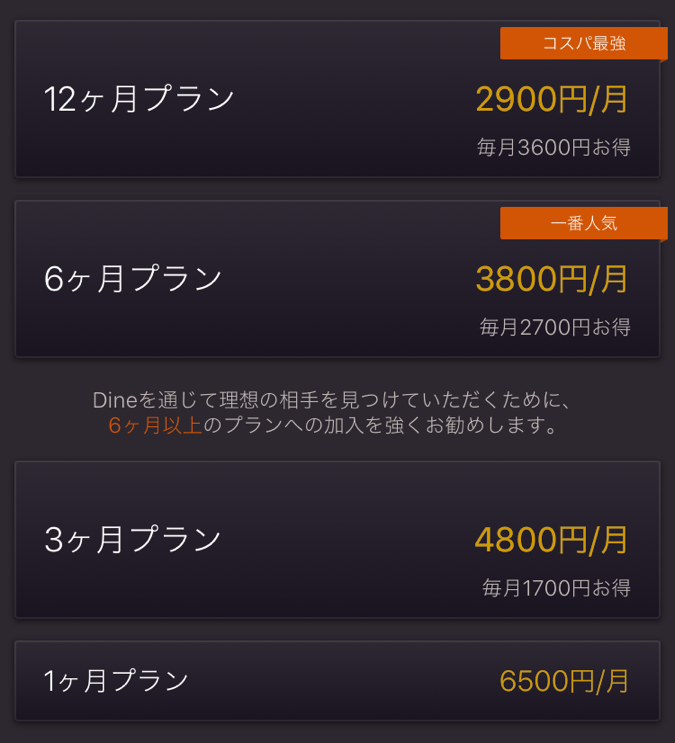The image size is (675, 743).
Task: Click the word Dine in the notice
Action: [113, 401]
